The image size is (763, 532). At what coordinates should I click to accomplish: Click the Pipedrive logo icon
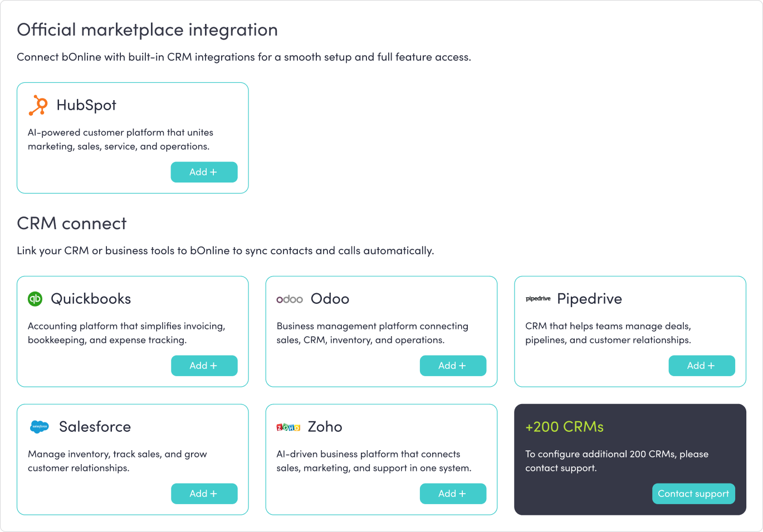538,299
